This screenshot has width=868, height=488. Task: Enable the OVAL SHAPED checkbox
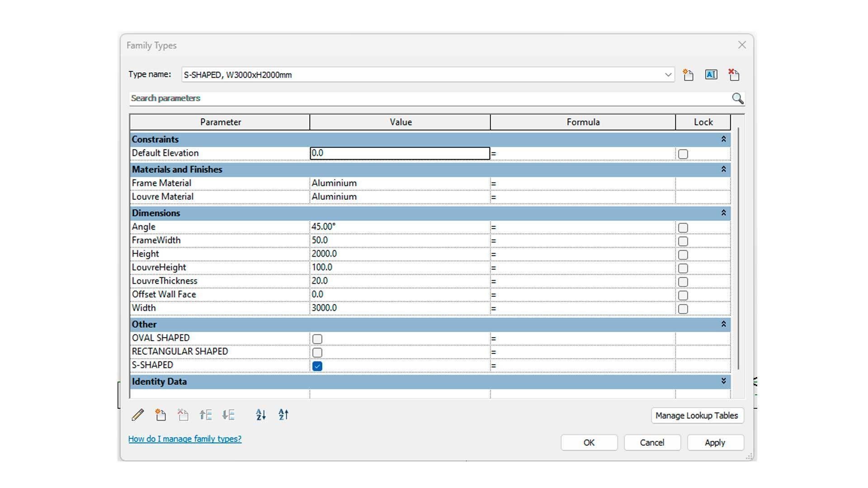pyautogui.click(x=317, y=339)
